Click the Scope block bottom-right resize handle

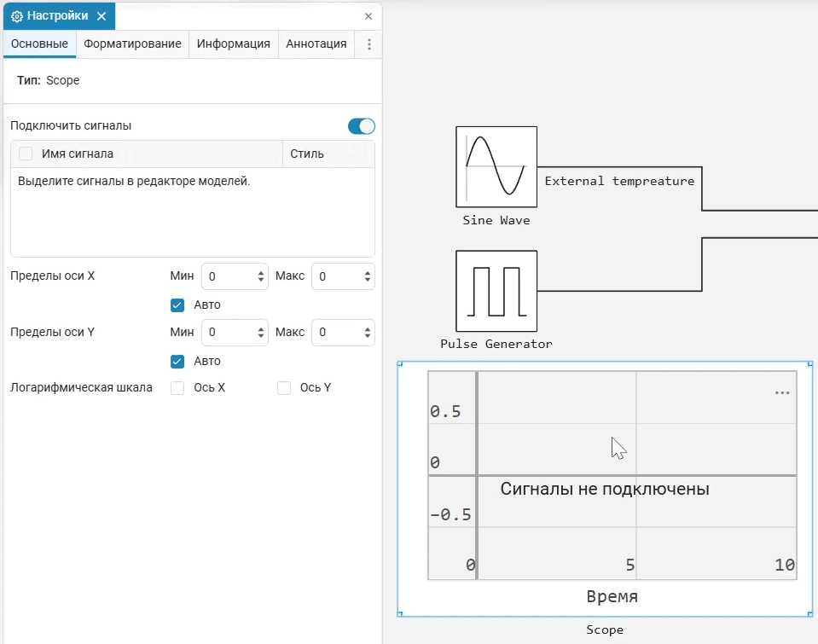tap(810, 614)
